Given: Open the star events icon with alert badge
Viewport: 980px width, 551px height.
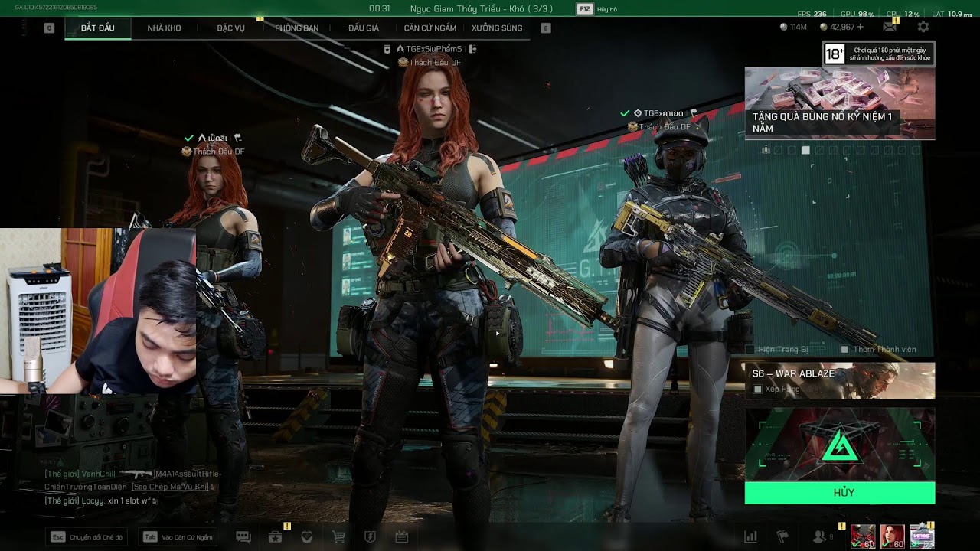Looking at the screenshot, I should (x=276, y=537).
